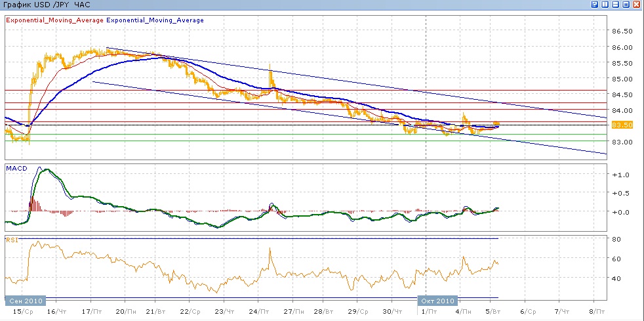644x321 pixels.
Task: Close the USD/JPY chart window
Action: [637, 5]
